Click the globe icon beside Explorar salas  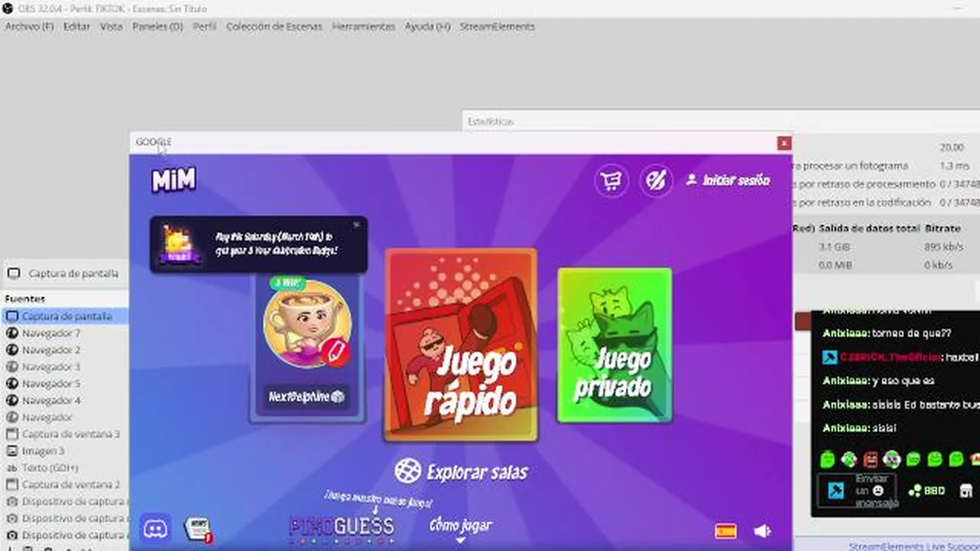[x=407, y=471]
